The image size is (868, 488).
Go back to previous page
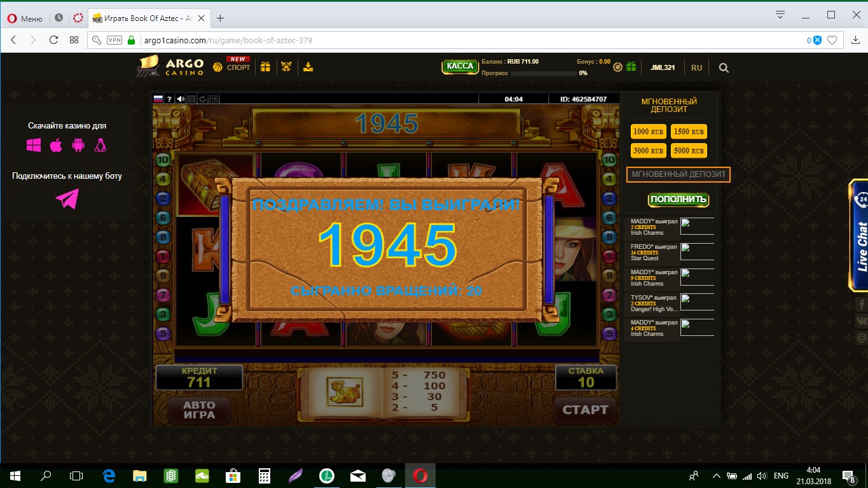13,40
